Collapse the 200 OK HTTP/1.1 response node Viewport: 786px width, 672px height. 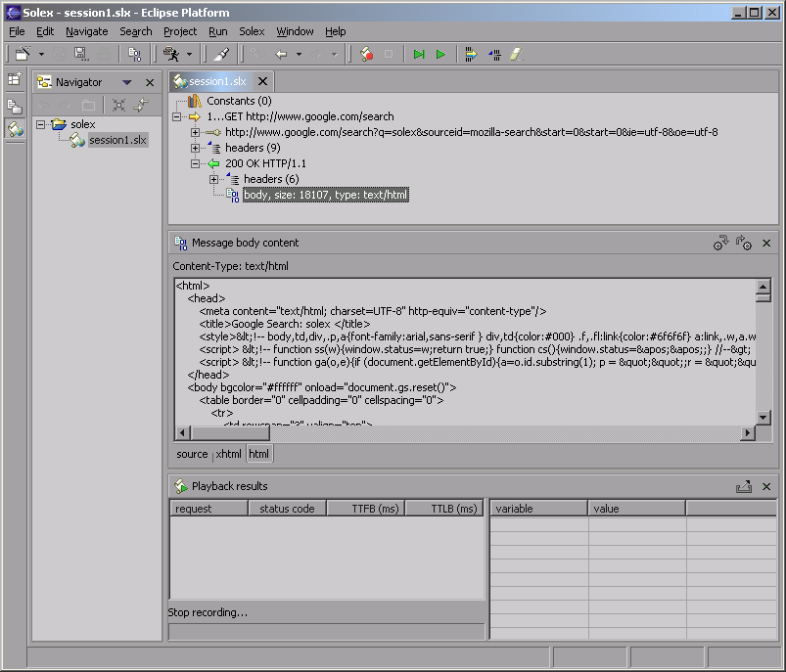click(196, 164)
